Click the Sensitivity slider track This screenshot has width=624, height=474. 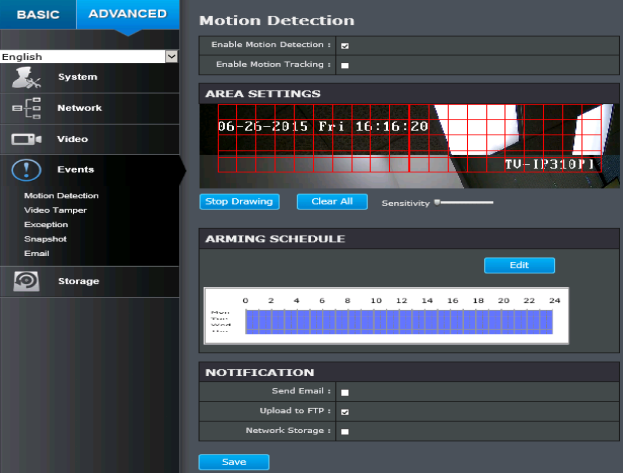coord(465,202)
